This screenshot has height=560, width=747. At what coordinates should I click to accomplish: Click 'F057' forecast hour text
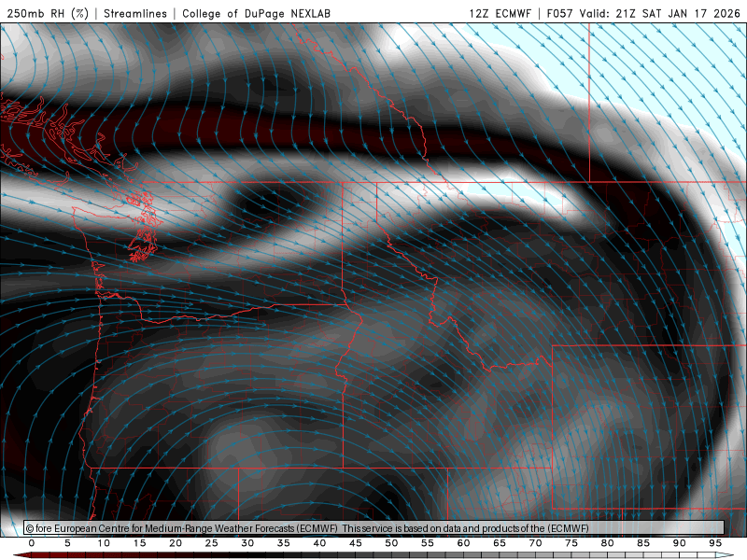pos(559,13)
